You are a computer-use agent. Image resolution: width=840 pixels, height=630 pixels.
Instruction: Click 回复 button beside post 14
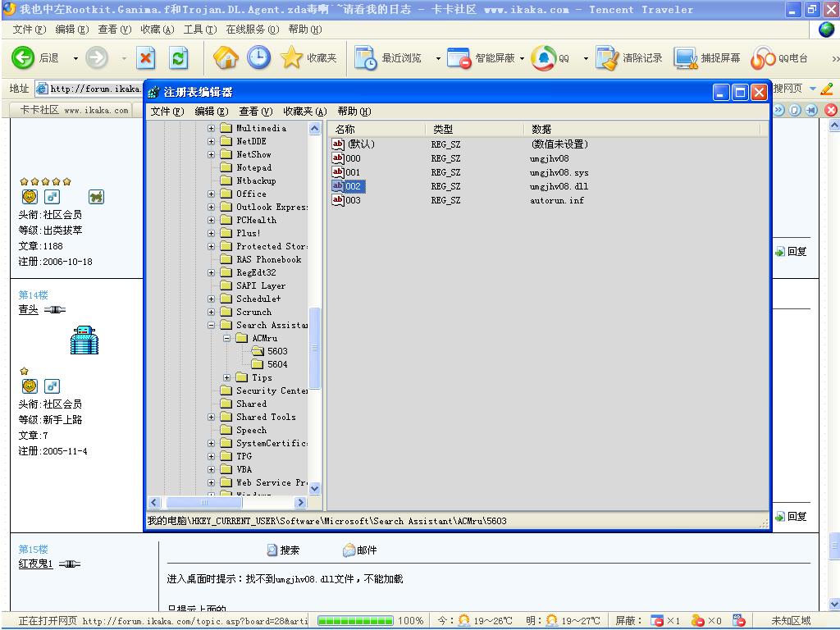797,517
